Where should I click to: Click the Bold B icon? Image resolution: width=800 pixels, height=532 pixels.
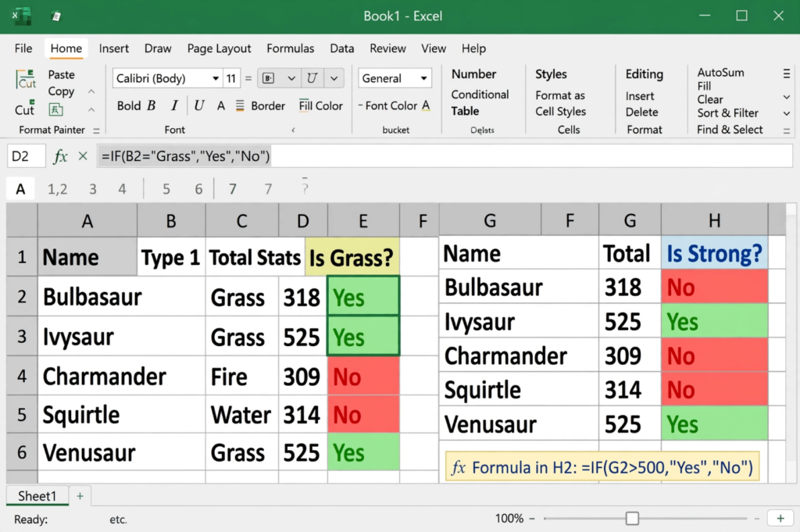click(x=152, y=105)
